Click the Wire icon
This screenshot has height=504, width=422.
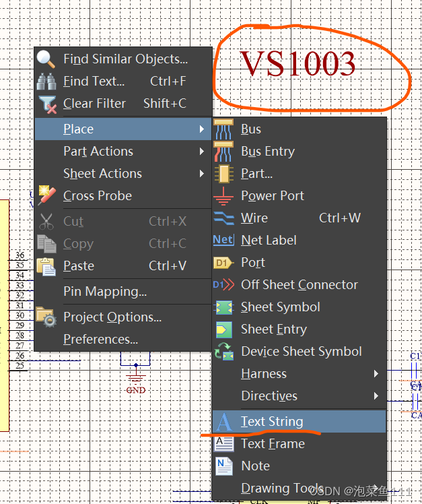(x=223, y=218)
